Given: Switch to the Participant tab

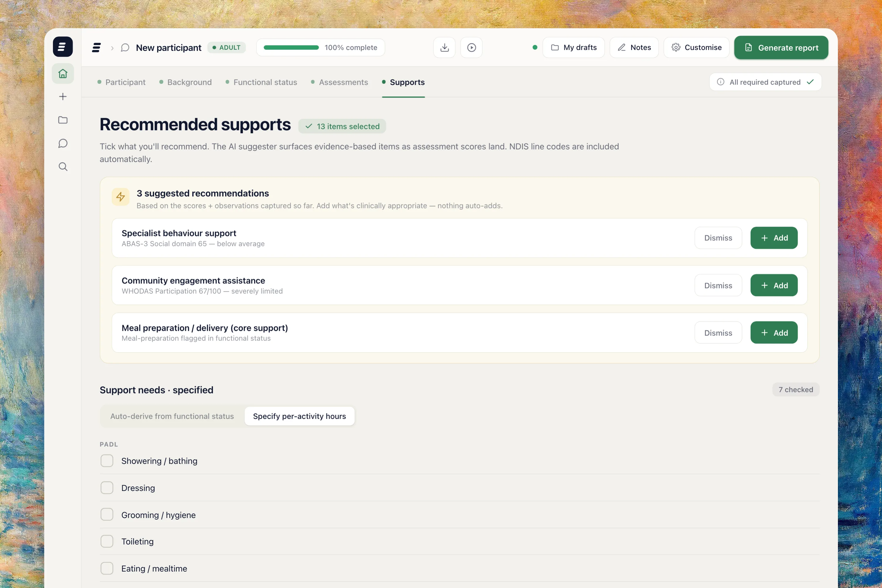Looking at the screenshot, I should (121, 82).
